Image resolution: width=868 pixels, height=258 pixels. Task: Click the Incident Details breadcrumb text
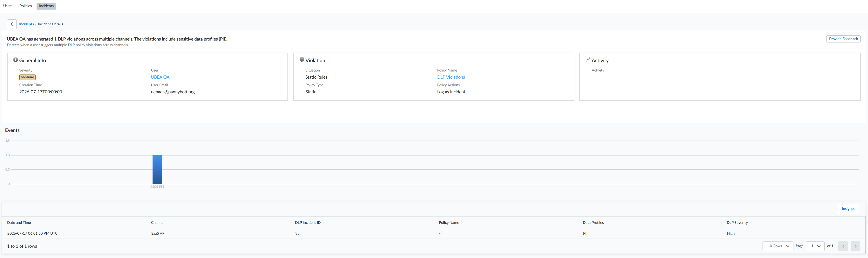(50, 24)
